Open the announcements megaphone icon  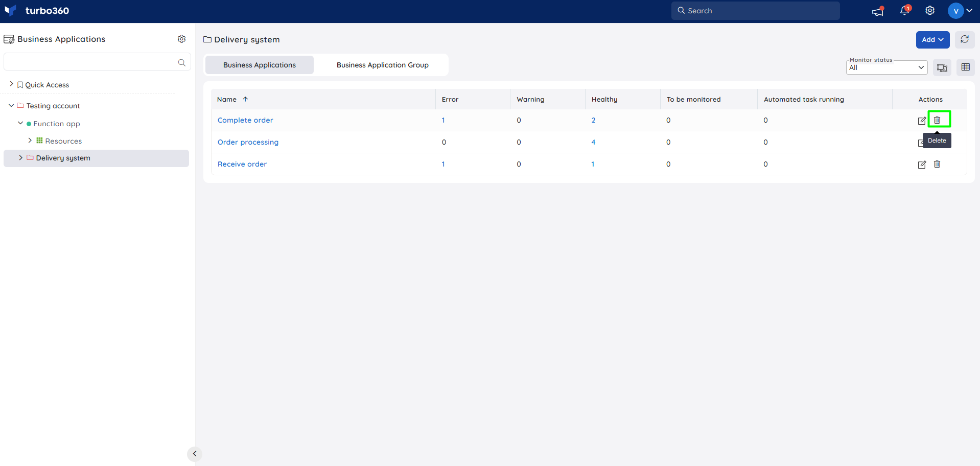(x=878, y=11)
